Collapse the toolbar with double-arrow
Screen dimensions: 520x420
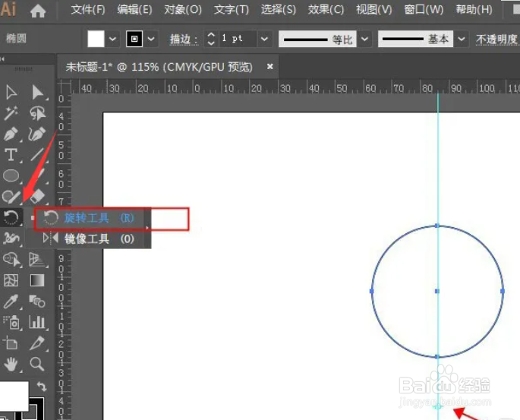[2, 59]
